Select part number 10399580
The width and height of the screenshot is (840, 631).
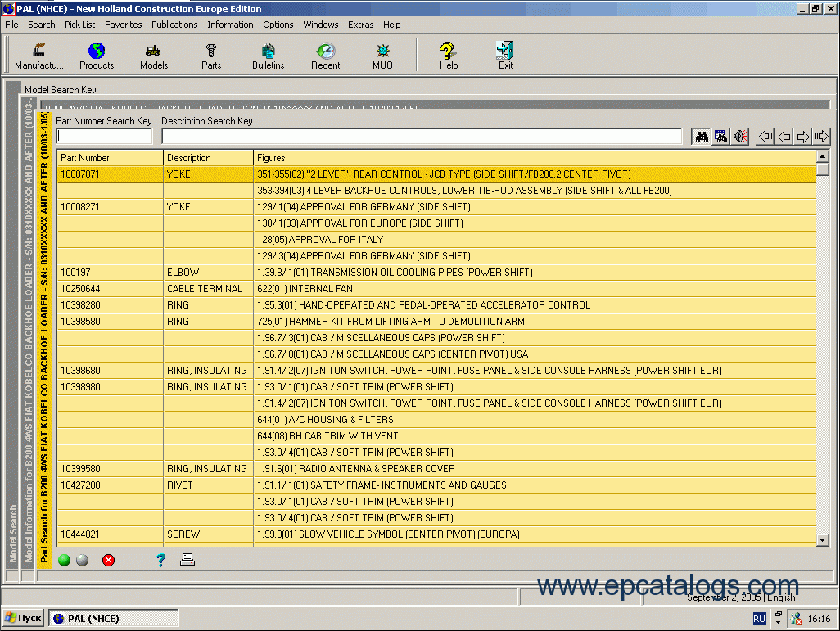tap(80, 469)
